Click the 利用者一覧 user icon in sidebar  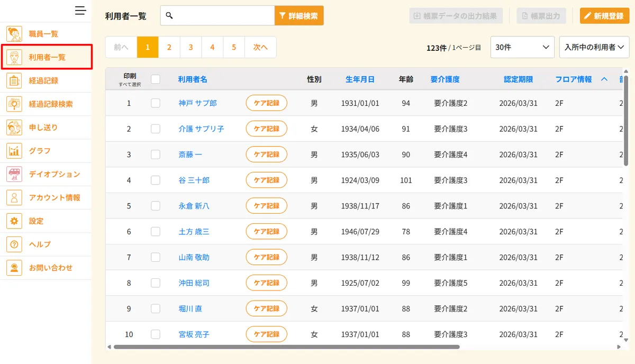pyautogui.click(x=14, y=57)
